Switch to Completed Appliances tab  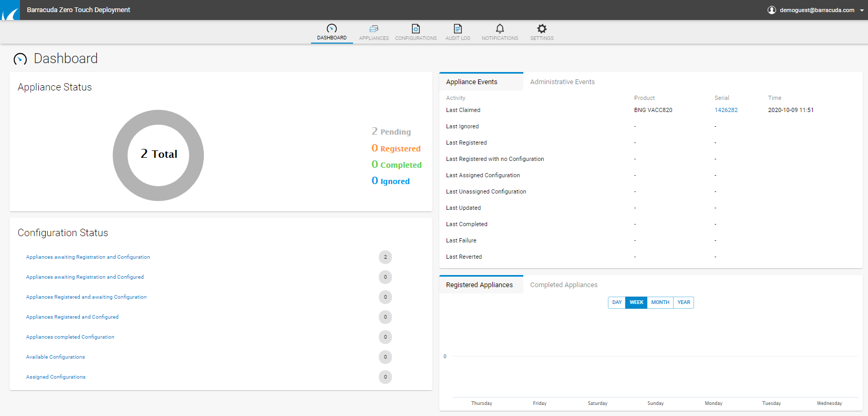click(564, 285)
